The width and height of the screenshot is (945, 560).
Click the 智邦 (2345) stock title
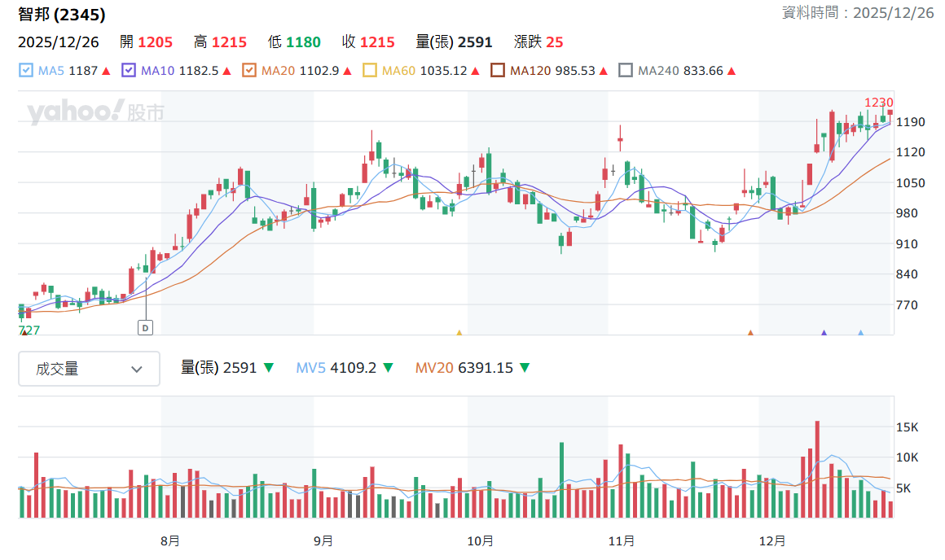(61, 15)
